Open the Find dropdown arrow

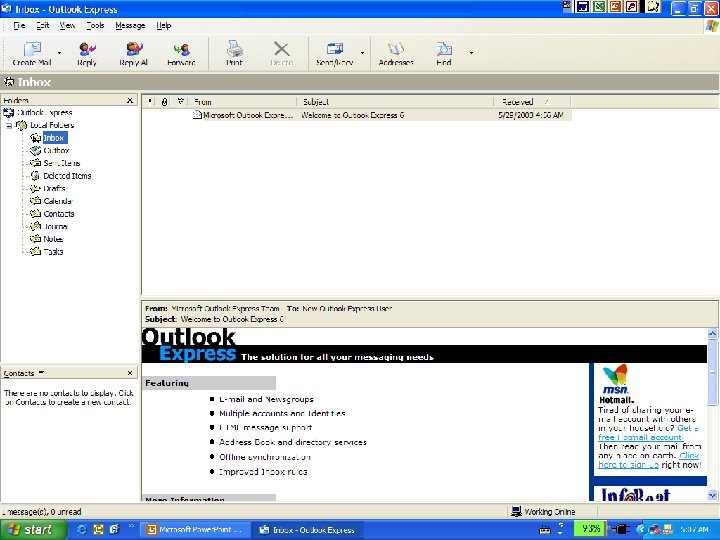[471, 53]
